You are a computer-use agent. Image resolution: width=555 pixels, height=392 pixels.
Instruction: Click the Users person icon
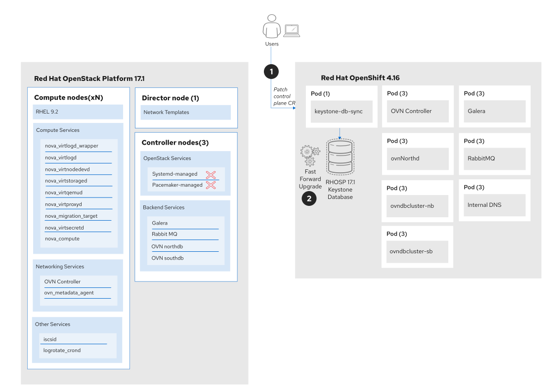click(271, 26)
